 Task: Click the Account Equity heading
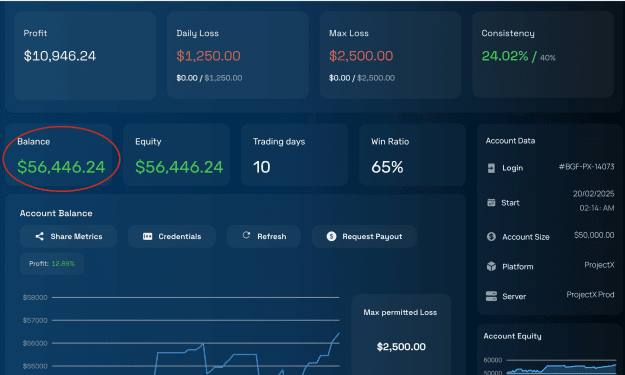pos(512,336)
